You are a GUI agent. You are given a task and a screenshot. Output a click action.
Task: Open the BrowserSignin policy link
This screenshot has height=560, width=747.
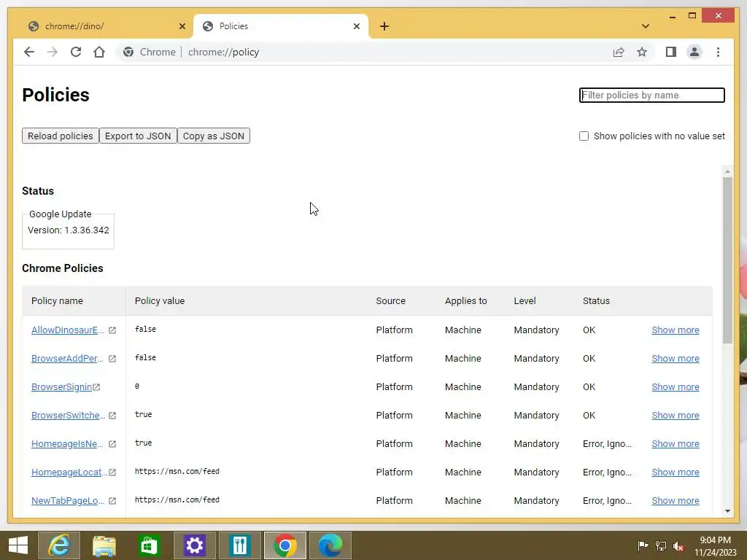[x=61, y=387]
